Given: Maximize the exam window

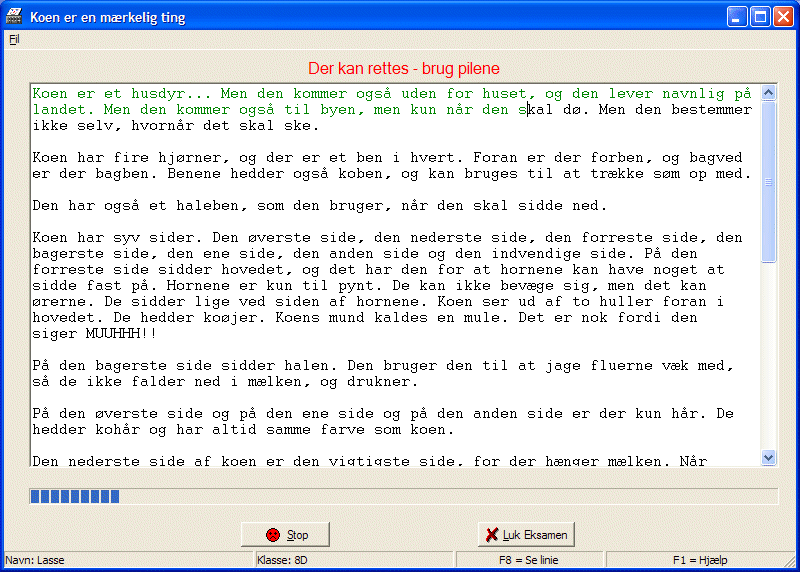Looking at the screenshot, I should [759, 17].
